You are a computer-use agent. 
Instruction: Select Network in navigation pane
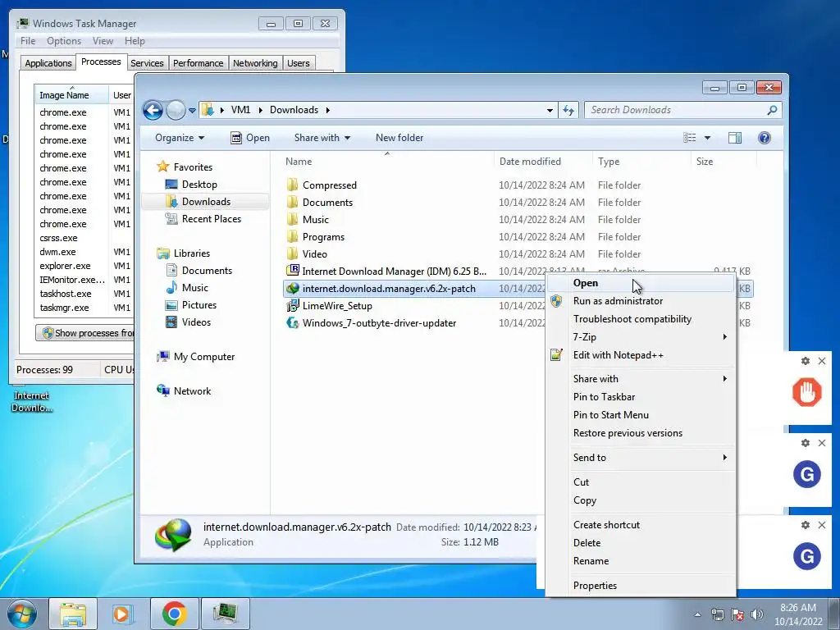pyautogui.click(x=192, y=391)
